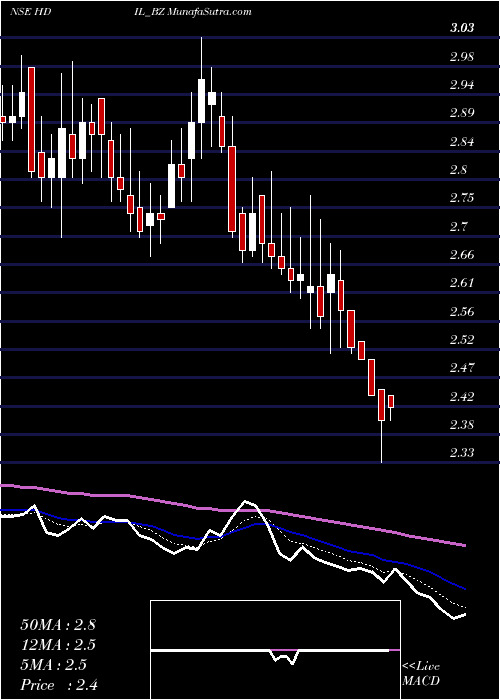Click the 2.98 price axis label
The image size is (500, 700).
(x=462, y=57)
